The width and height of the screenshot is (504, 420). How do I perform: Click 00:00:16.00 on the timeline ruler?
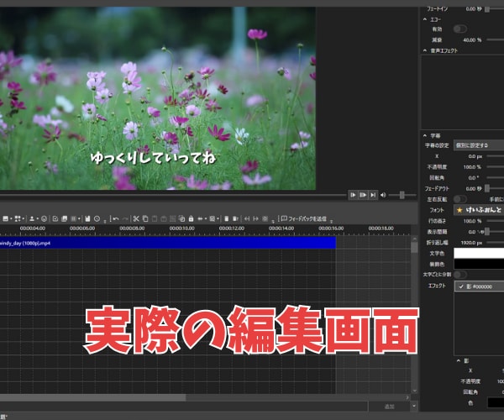(x=331, y=228)
